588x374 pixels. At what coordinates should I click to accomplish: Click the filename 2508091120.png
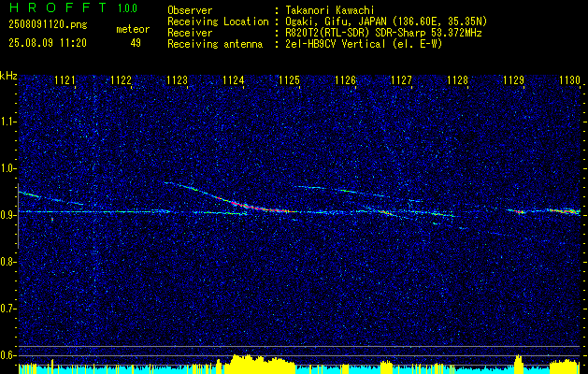48,25
